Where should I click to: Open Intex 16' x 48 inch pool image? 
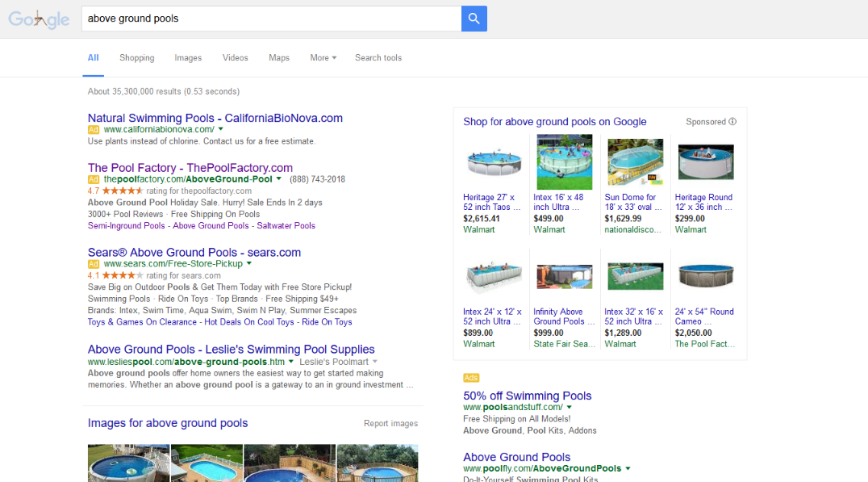[x=564, y=161]
